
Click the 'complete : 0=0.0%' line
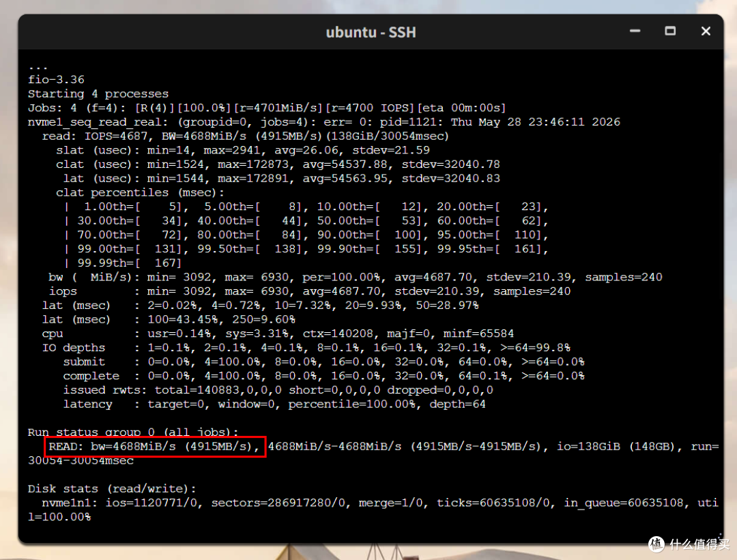click(324, 375)
